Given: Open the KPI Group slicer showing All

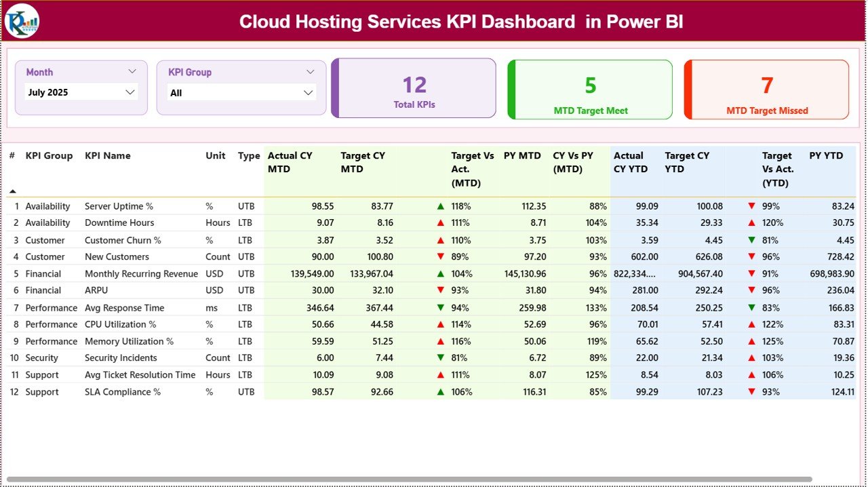Looking at the screenshot, I should pos(242,92).
